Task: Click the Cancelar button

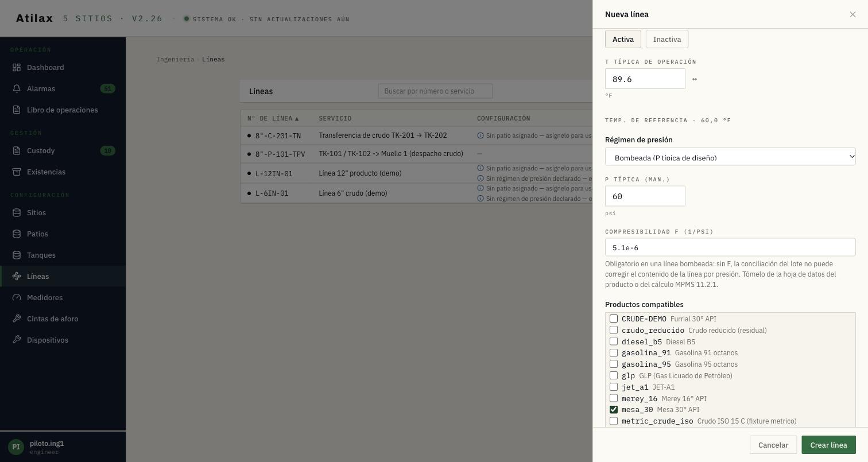Action: [x=773, y=445]
